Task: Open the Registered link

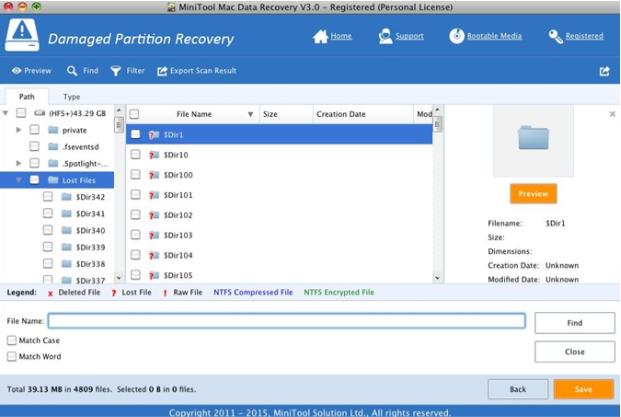Action: click(x=584, y=36)
